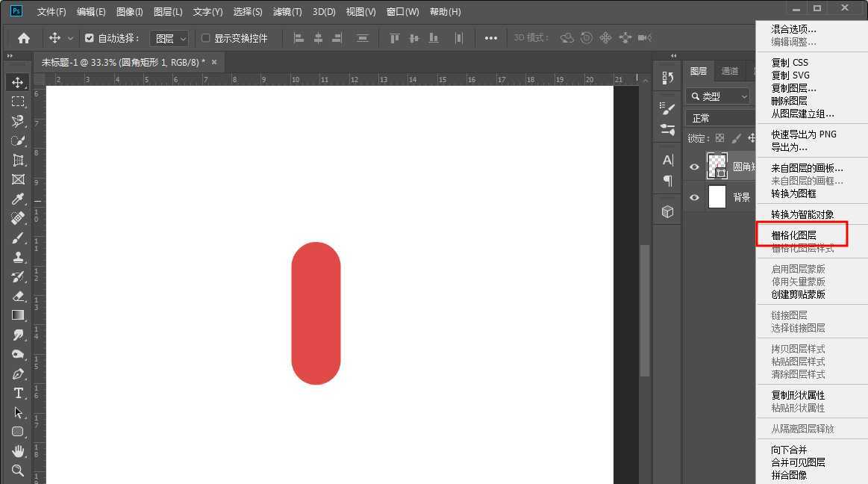Select the Eyedropper tool
This screenshot has height=484, width=868.
coord(18,199)
